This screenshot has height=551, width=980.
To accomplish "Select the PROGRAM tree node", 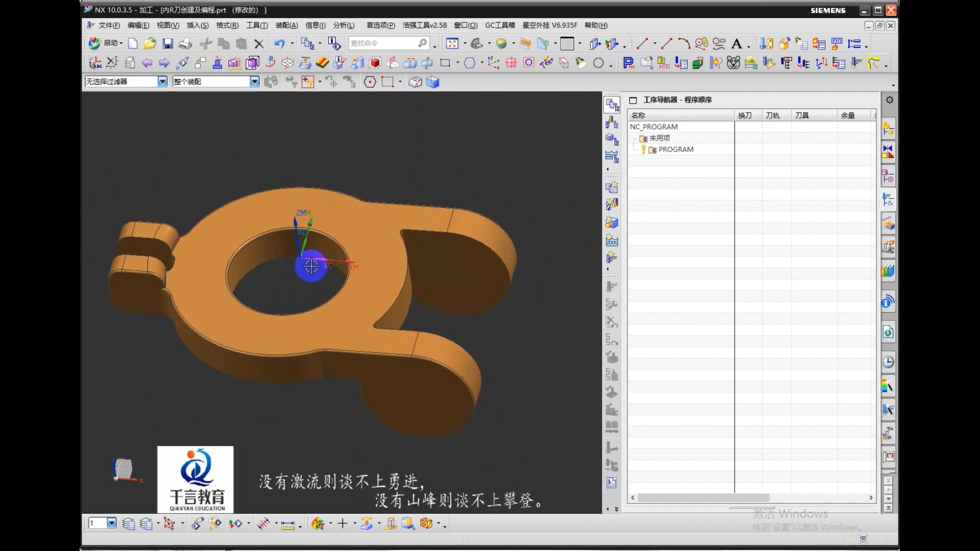I will 675,149.
